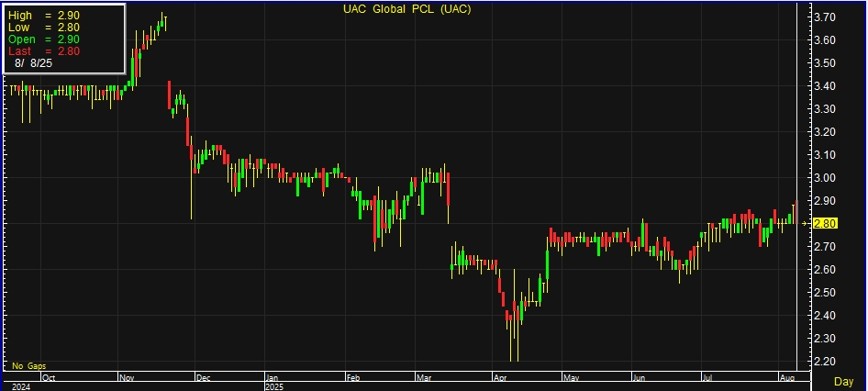868x391 pixels.
Task: Click the Dec label on time axis
Action: pos(203,378)
